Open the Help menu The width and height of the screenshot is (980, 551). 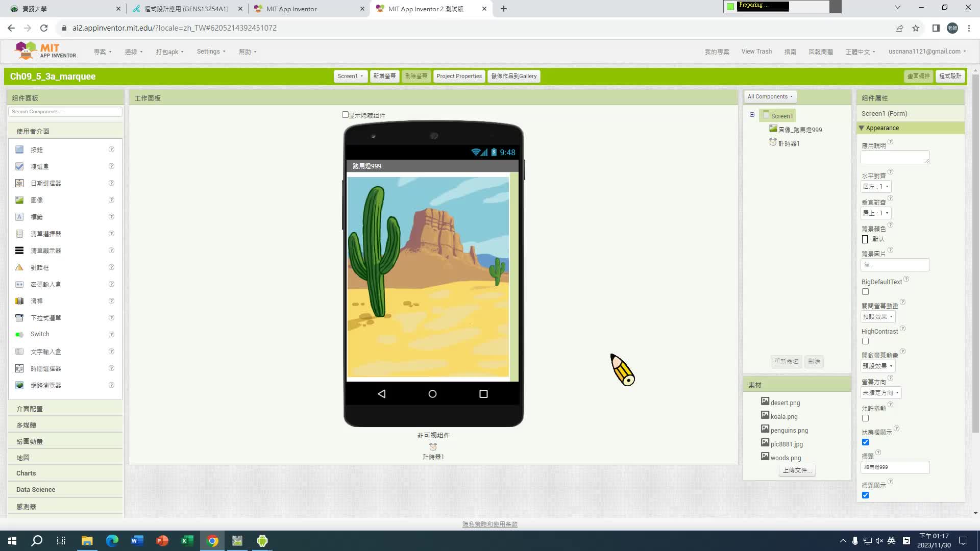248,52
